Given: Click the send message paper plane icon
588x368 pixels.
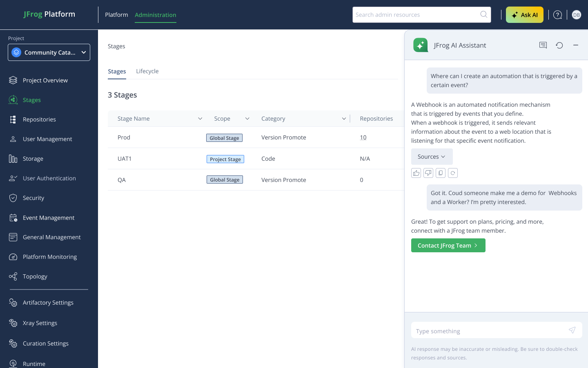Looking at the screenshot, I should click(x=572, y=330).
